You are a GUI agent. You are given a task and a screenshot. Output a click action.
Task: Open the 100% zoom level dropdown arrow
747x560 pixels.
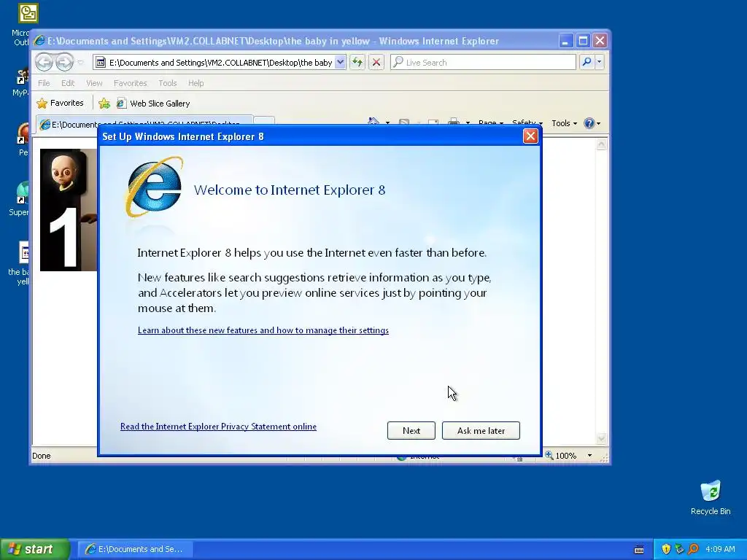tap(589, 456)
